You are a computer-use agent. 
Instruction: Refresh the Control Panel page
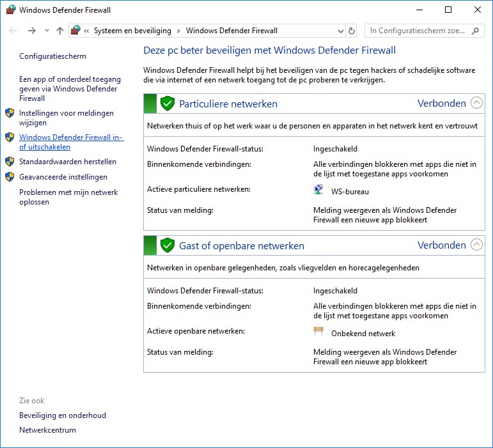point(352,31)
